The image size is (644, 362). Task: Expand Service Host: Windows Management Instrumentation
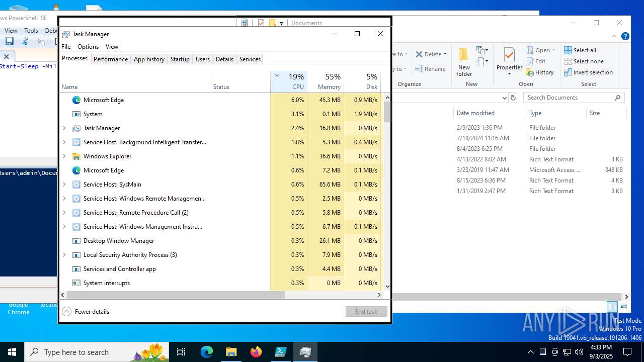click(64, 227)
